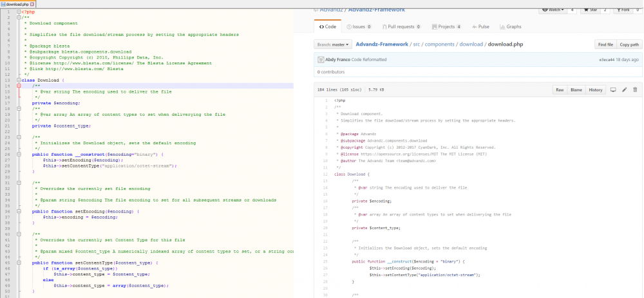Select line number 25 in GitHub code view

[325, 261]
